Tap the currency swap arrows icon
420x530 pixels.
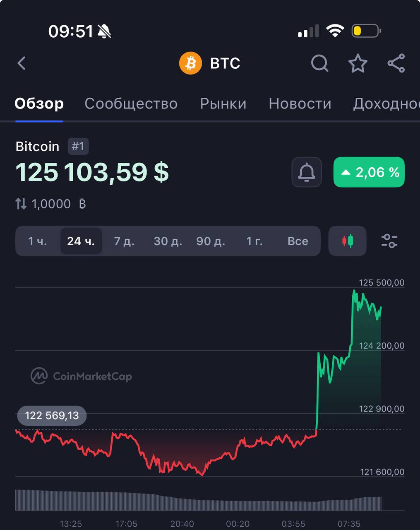click(x=21, y=204)
